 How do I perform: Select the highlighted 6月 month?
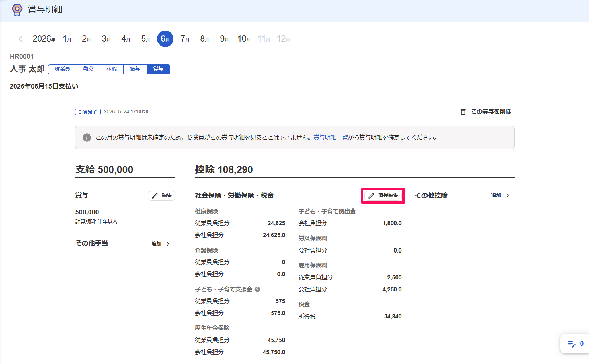[165, 39]
